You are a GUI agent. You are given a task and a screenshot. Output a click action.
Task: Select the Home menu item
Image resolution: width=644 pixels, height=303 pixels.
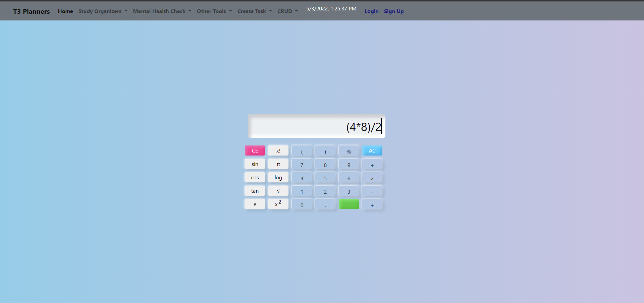click(x=65, y=11)
